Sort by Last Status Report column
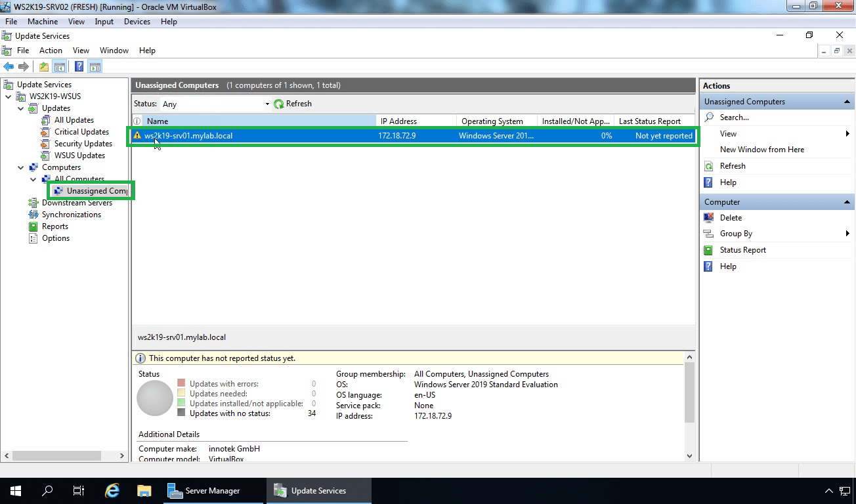The image size is (856, 504). coord(655,121)
